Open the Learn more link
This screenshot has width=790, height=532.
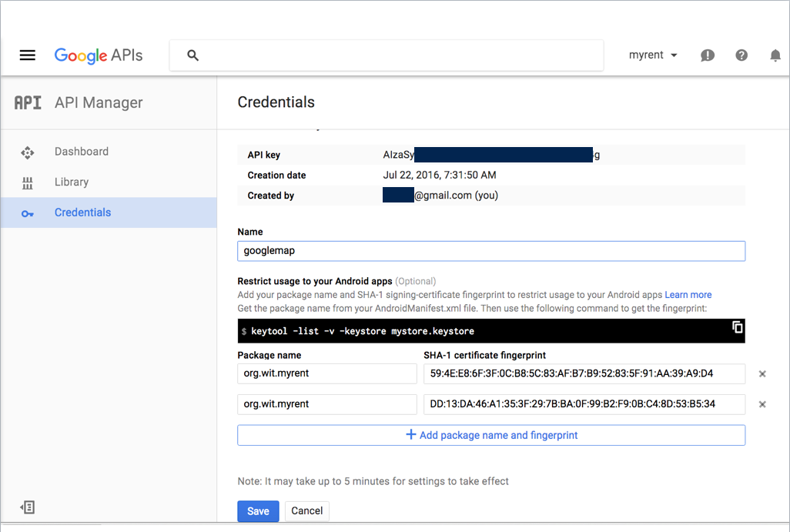tap(688, 294)
